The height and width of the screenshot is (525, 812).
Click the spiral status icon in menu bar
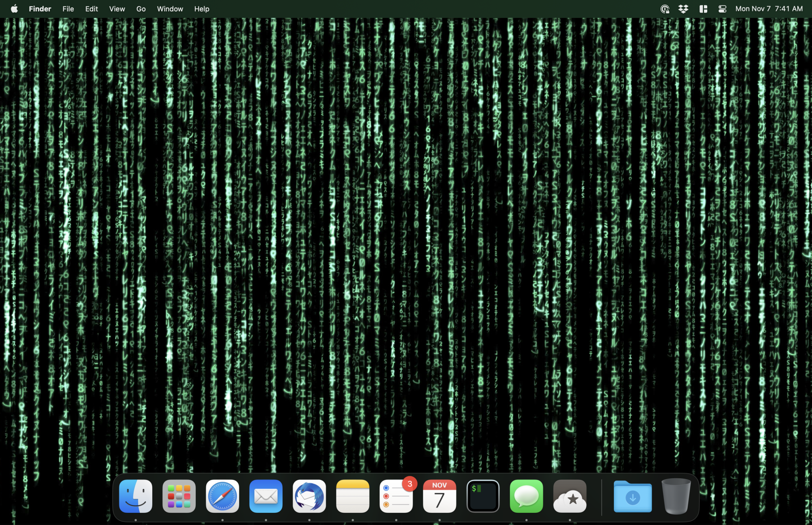point(665,9)
